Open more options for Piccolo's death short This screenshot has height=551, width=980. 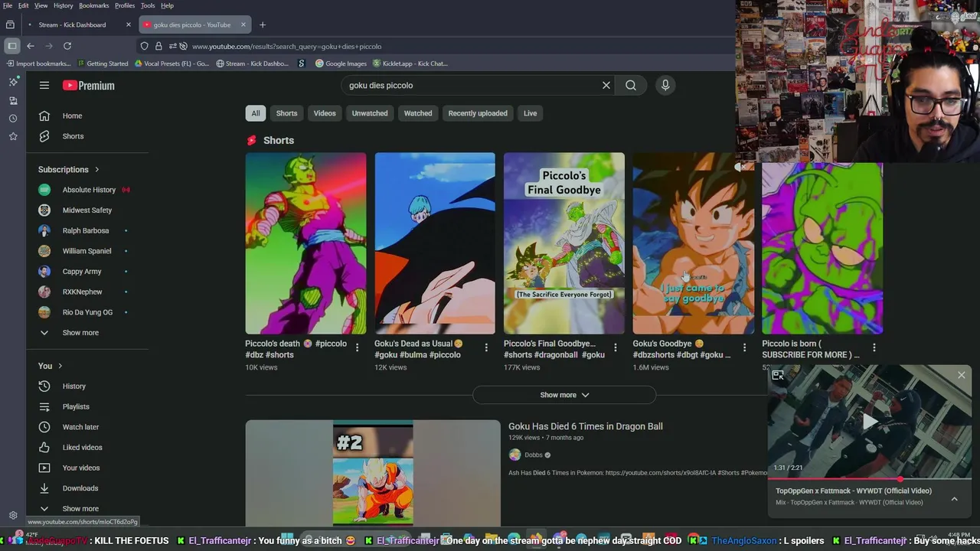(357, 347)
